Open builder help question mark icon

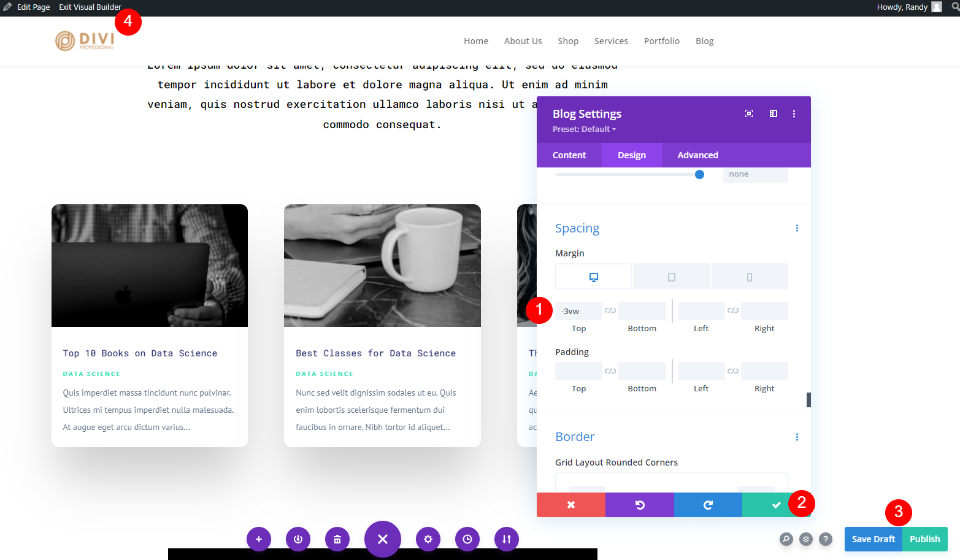point(825,539)
